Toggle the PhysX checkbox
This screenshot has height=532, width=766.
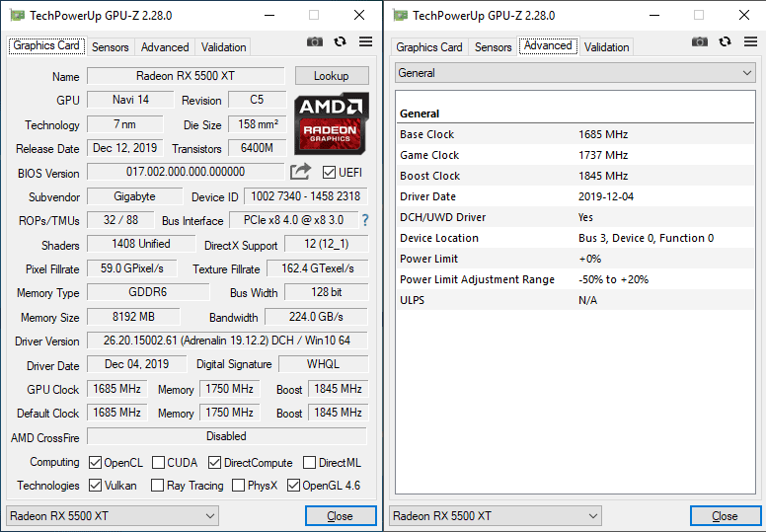coord(239,485)
